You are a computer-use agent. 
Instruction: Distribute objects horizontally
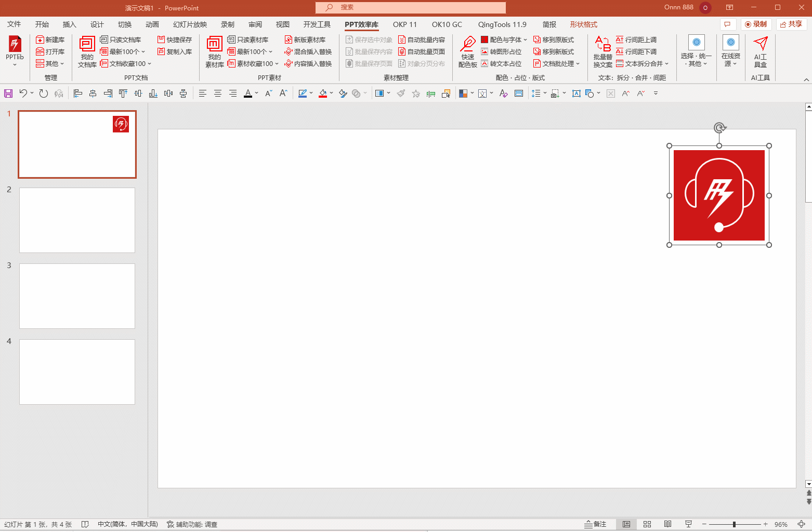[x=168, y=94]
